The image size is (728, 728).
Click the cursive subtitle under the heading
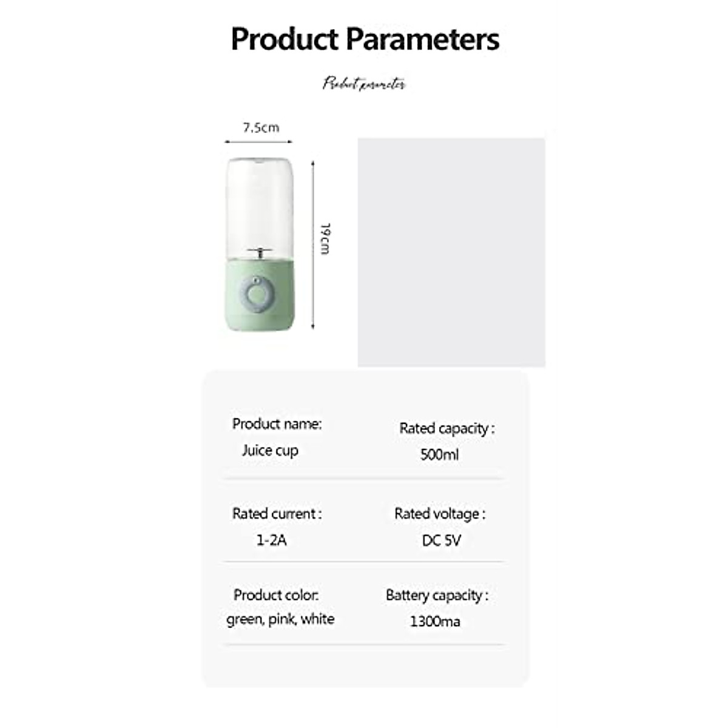pos(364,83)
